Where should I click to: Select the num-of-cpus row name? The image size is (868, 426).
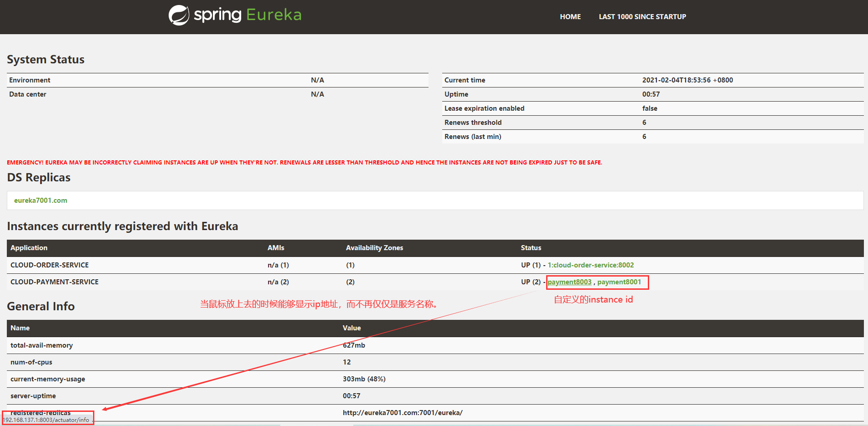click(31, 362)
